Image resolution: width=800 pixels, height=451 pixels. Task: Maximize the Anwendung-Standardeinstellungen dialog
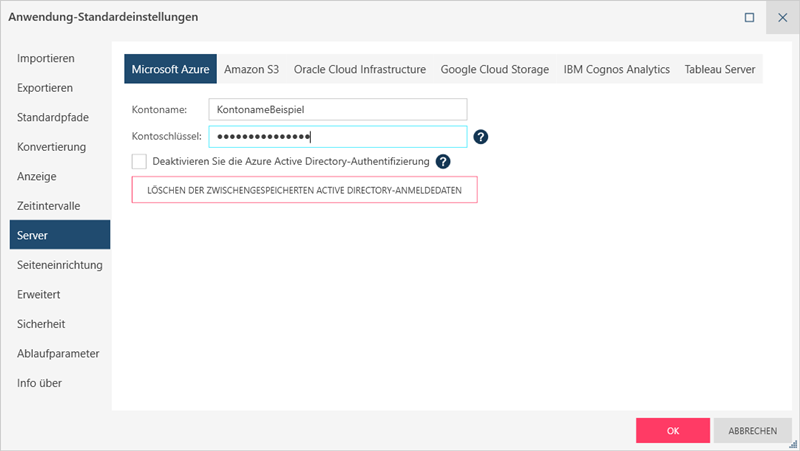point(749,17)
